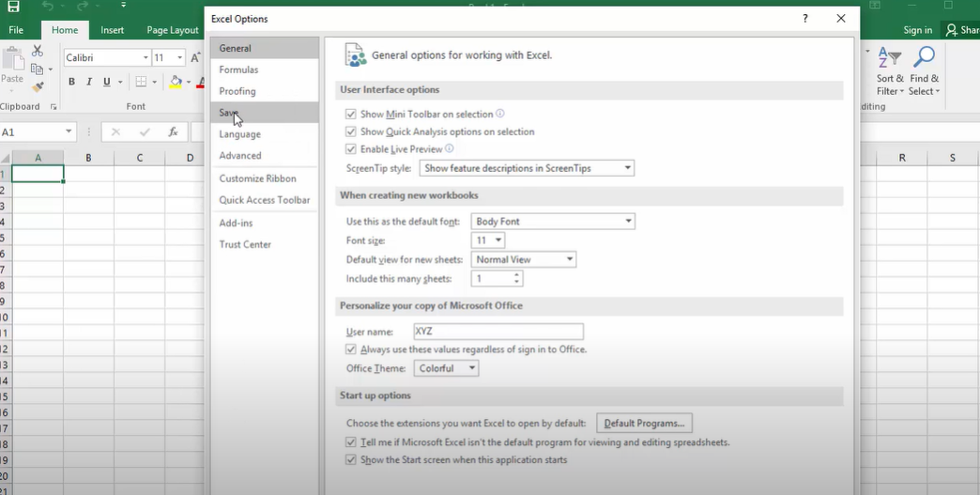
Task: Click the User name input field
Action: pyautogui.click(x=498, y=332)
